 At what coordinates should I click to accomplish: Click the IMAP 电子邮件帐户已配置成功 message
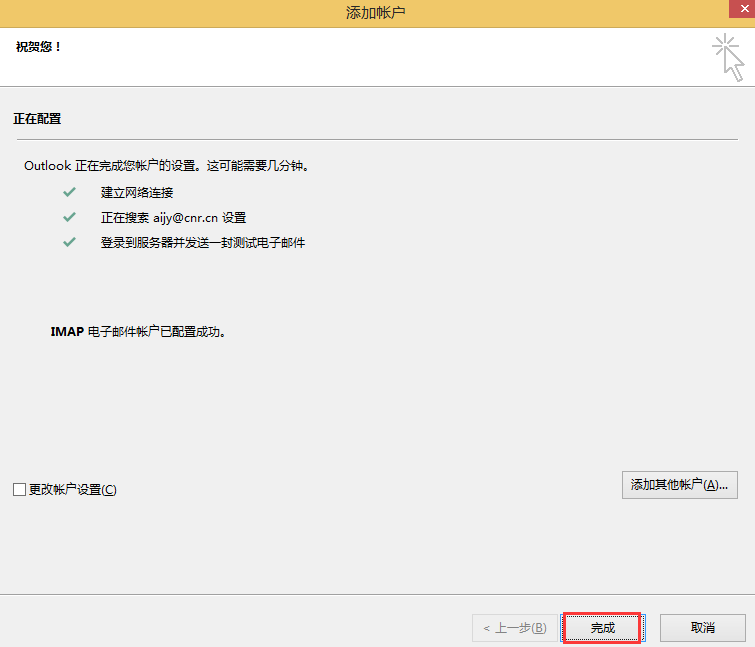coord(138,332)
